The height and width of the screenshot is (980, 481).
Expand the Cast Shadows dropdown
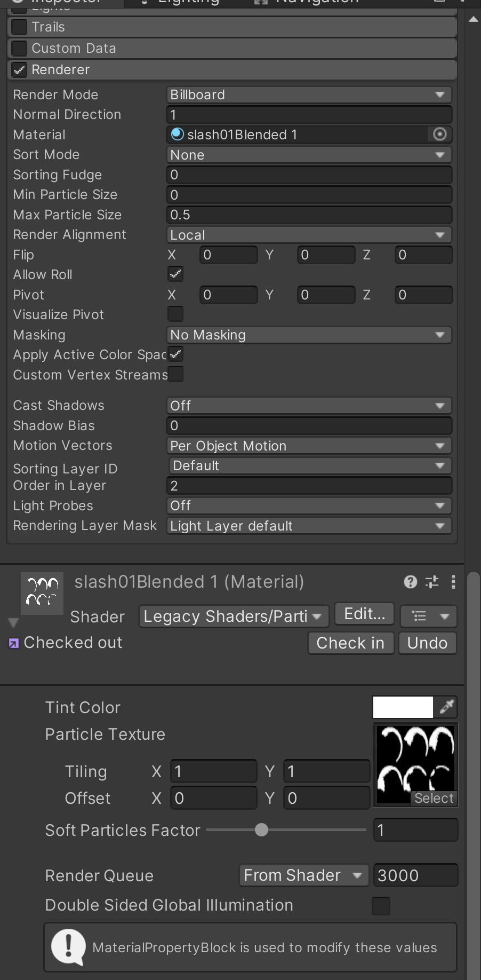309,406
